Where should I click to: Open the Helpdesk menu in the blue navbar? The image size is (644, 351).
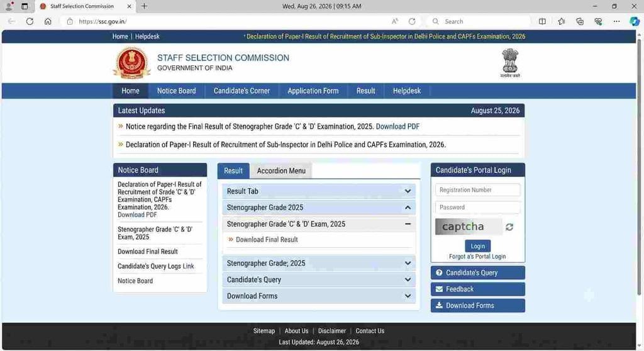[407, 91]
